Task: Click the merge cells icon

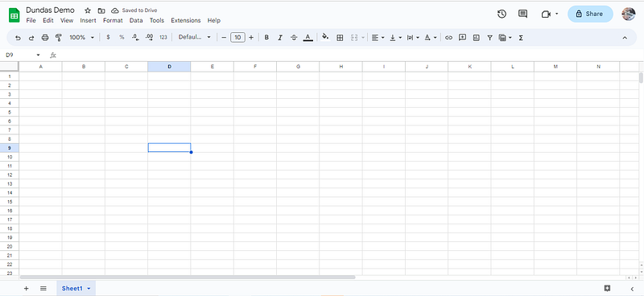Action: tap(354, 37)
